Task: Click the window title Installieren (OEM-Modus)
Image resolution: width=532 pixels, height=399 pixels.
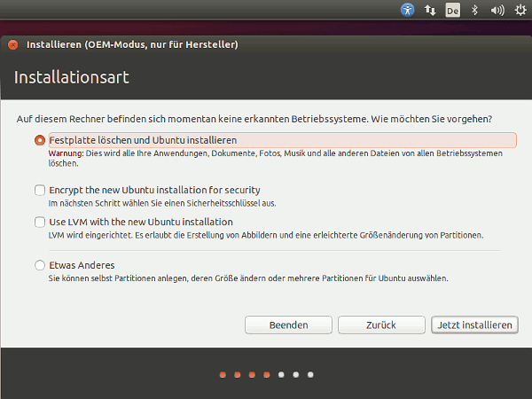Action: coord(132,45)
